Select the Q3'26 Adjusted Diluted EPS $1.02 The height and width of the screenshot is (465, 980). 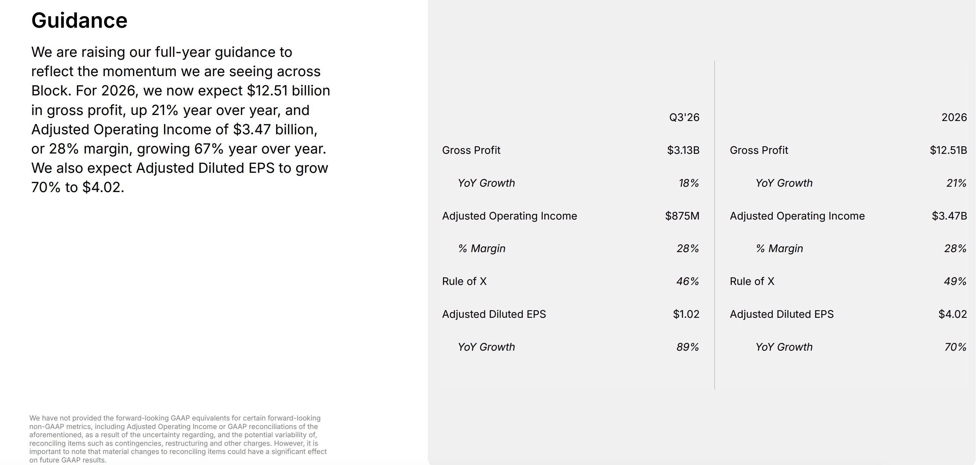(686, 314)
